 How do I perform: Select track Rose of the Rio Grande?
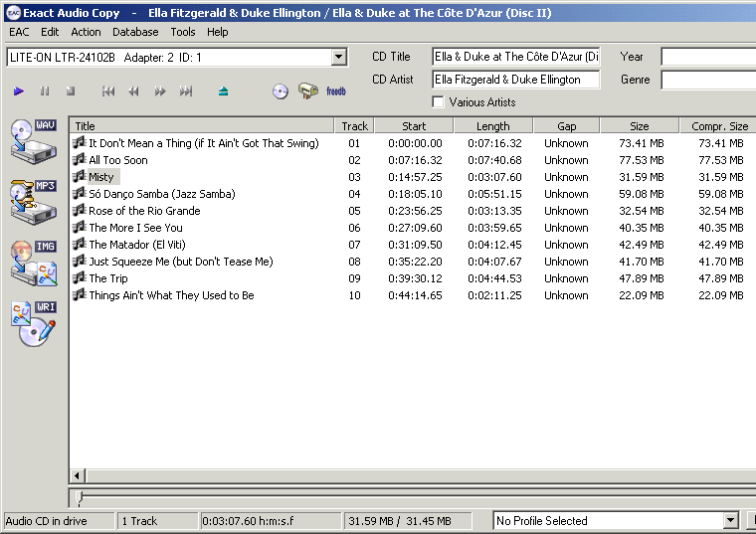coord(144,211)
